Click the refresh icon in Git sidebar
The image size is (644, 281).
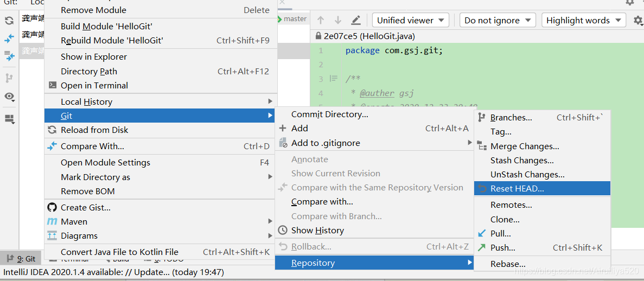click(9, 21)
